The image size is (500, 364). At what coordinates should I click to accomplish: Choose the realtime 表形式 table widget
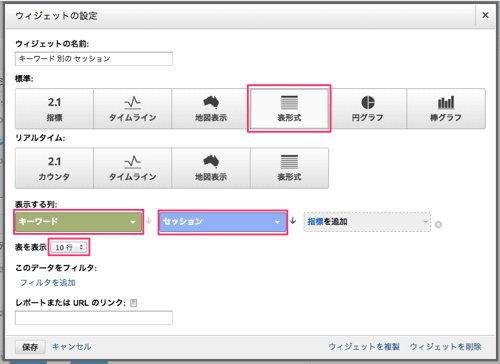point(289,168)
